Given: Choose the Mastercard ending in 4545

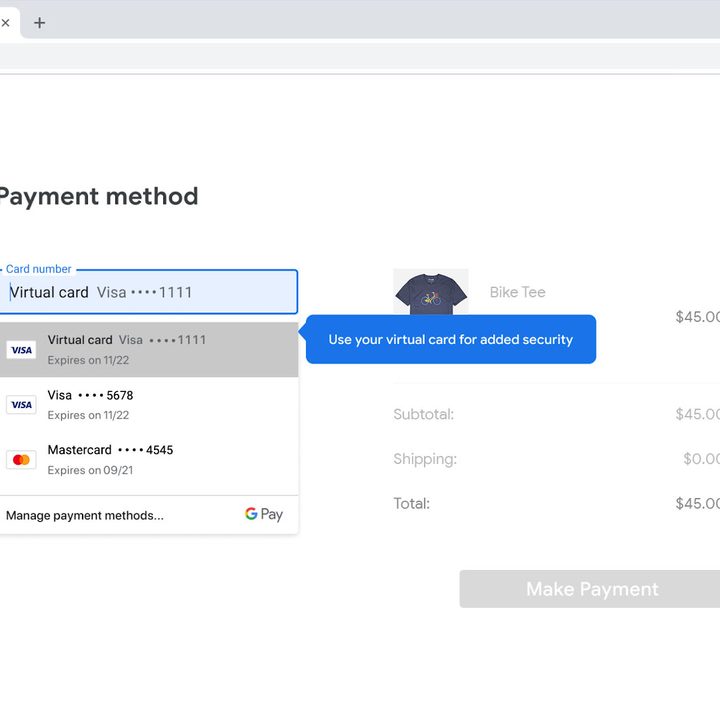Looking at the screenshot, I should coord(149,459).
